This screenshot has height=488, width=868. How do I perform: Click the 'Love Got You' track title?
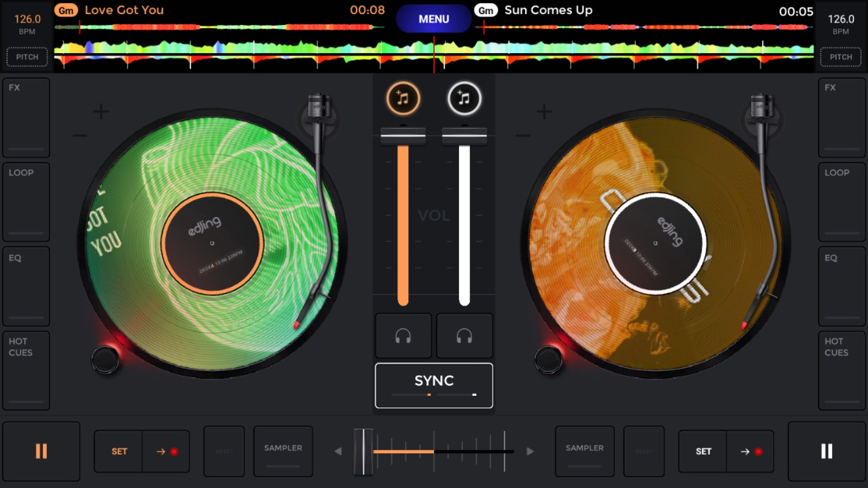pyautogui.click(x=124, y=10)
